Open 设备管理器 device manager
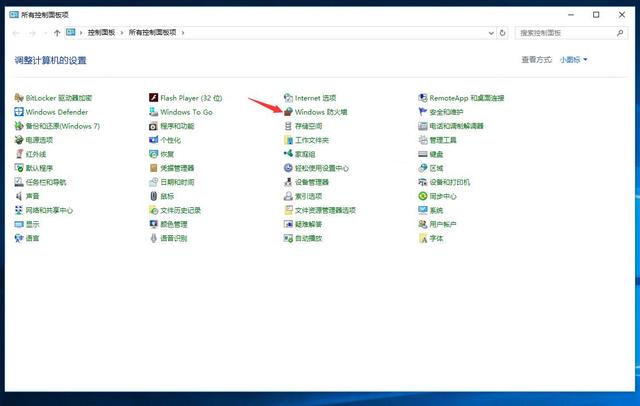Screen dimensions: 640x406 306,182
